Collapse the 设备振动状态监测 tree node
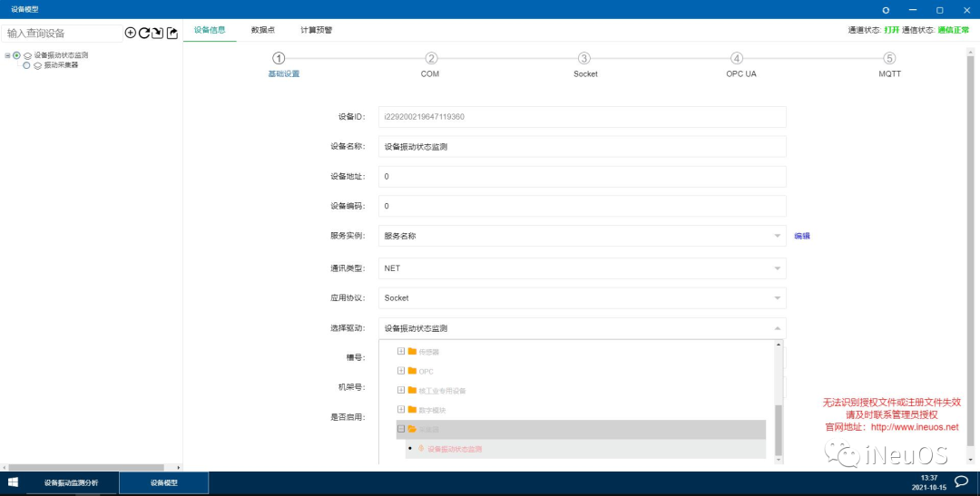The image size is (980, 496). click(7, 55)
